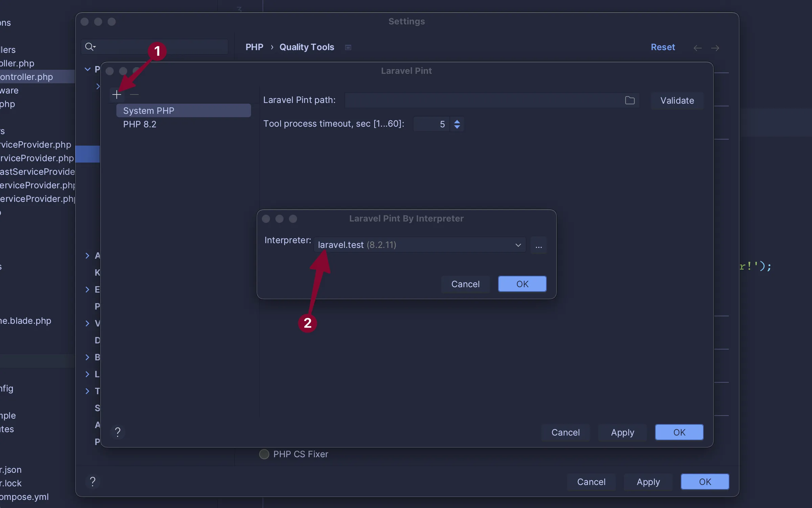
Task: Click OK in Laravel Pint By Interpreter dialog
Action: pos(522,284)
